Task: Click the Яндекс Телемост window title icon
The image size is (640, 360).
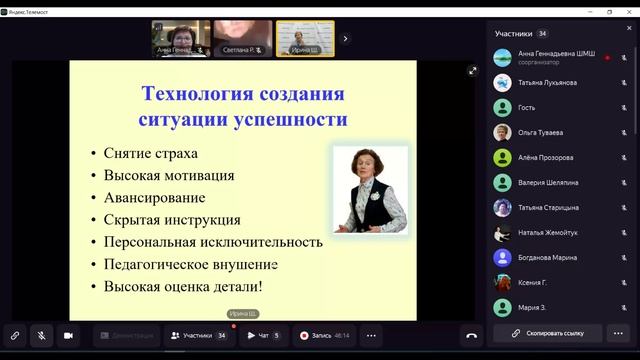Action: pos(4,12)
